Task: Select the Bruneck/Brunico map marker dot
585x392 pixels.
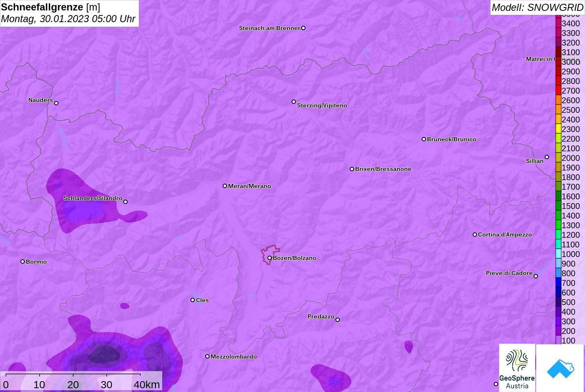Action: tap(424, 139)
